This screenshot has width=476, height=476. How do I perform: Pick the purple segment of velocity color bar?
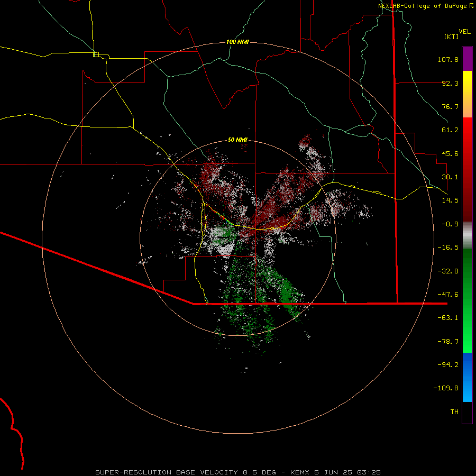(x=467, y=59)
